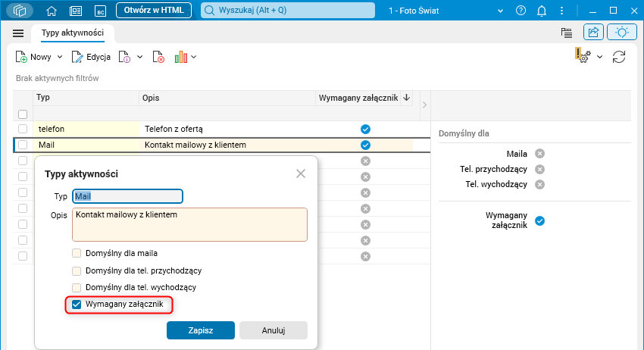The image size is (644, 350).
Task: Enable Domyślny dla maila checkbox
Action: coord(77,253)
